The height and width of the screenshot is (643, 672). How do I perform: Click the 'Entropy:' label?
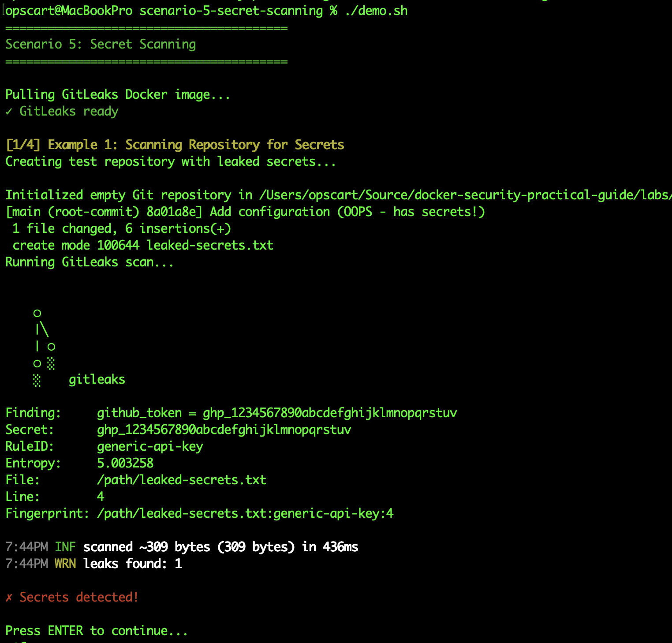[x=34, y=463]
